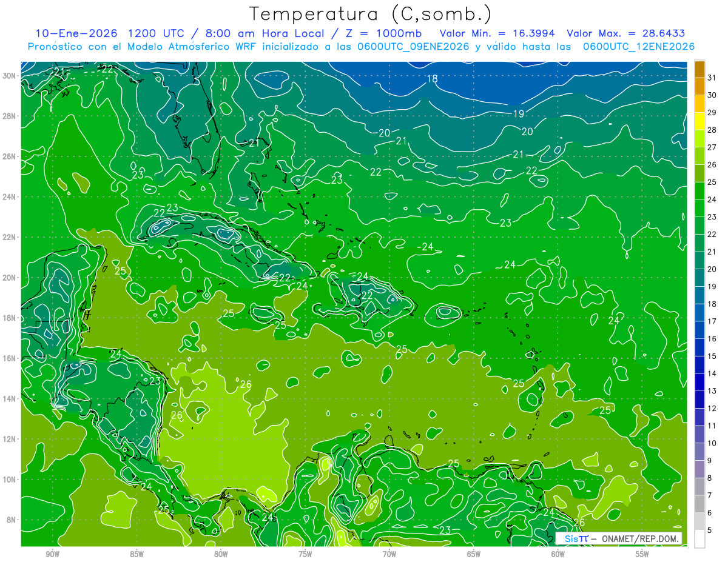Click the 8N latitude axis label
Viewport: 728px width, 562px height.
(11, 520)
